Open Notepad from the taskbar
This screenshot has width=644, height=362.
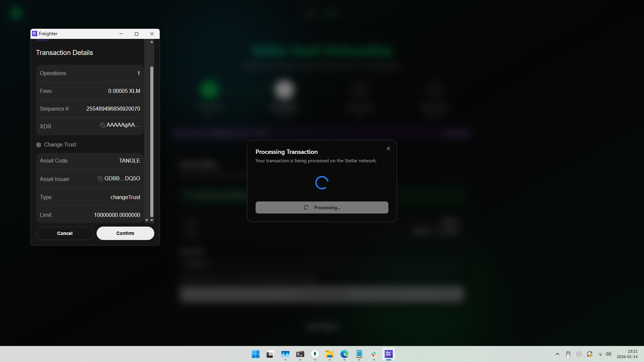pyautogui.click(x=359, y=354)
